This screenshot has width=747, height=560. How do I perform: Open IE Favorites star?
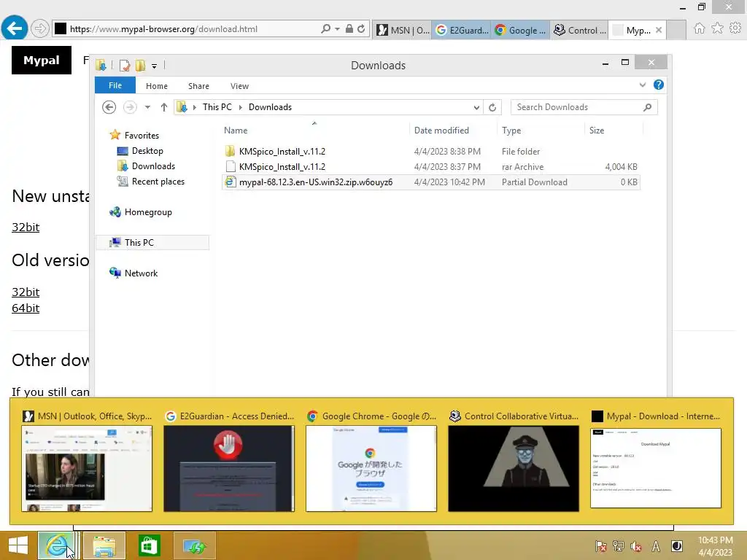coord(717,28)
